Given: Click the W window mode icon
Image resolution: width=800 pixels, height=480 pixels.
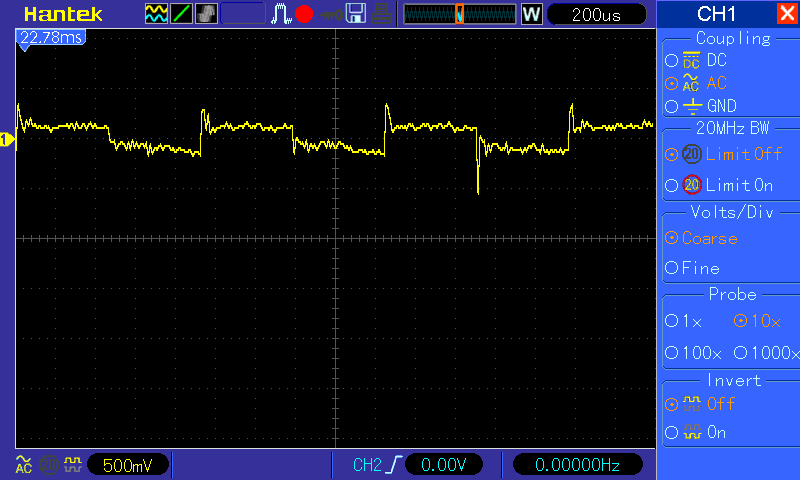Looking at the screenshot, I should click(531, 14).
